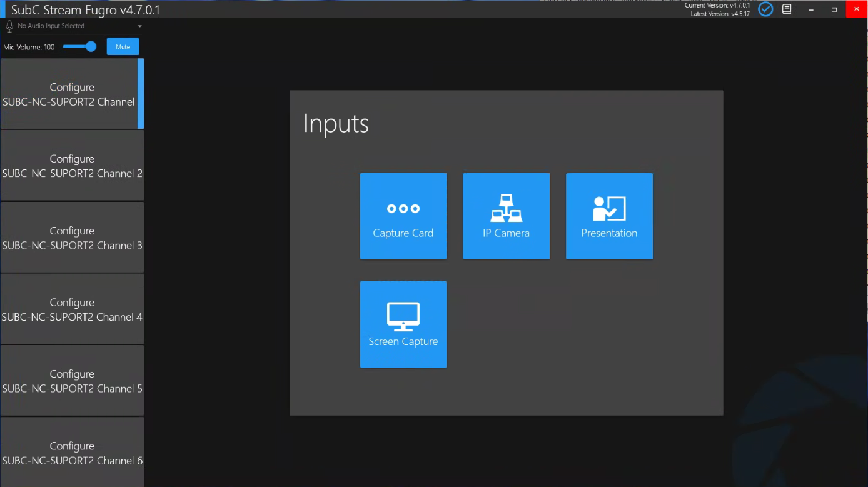The image size is (868, 487).
Task: Switch to Configure Channel 4 panel
Action: tap(72, 309)
